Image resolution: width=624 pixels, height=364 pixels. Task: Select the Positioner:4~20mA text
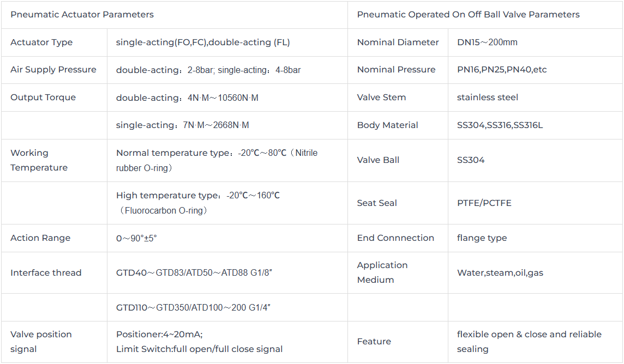pos(159,334)
